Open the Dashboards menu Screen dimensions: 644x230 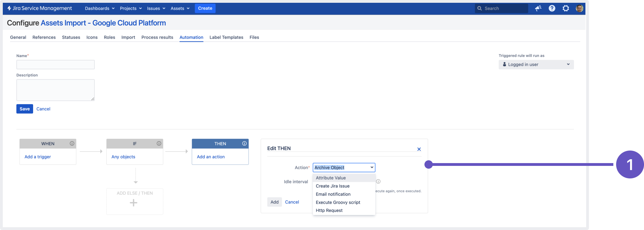(100, 8)
